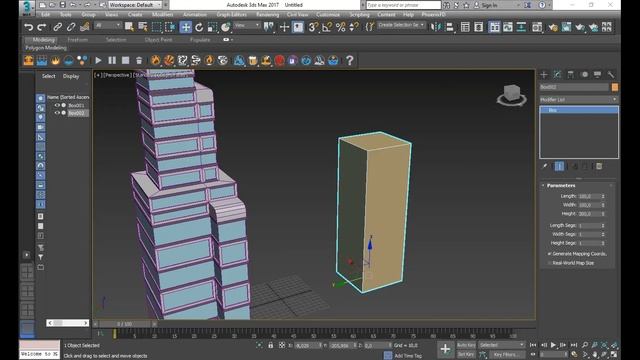Screen dimensions: 640x360
Task: Open the reference coordinate system View dropdown
Action: pos(247,25)
